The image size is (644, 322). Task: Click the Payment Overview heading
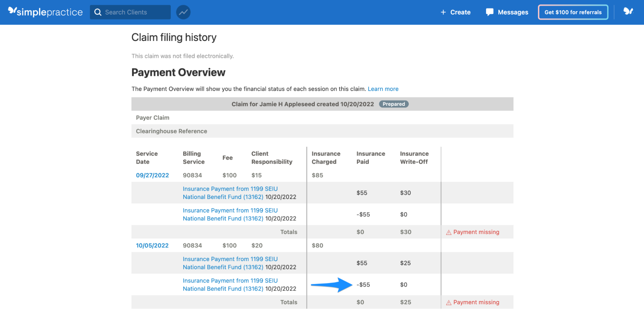click(178, 72)
